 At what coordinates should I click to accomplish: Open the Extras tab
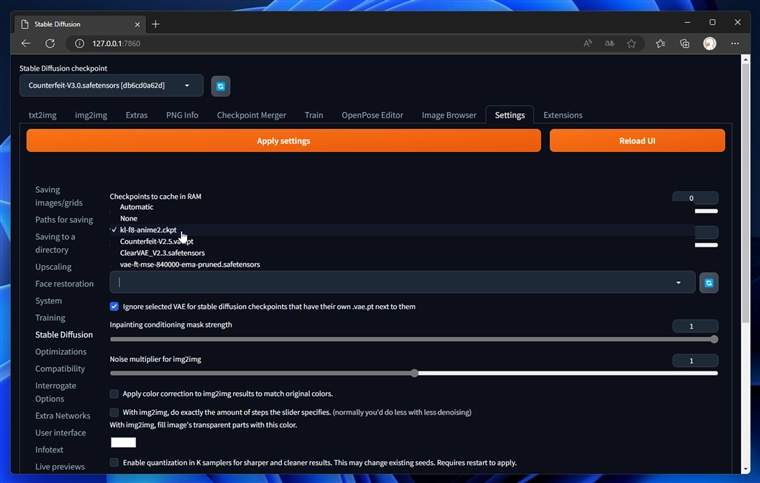tap(137, 115)
